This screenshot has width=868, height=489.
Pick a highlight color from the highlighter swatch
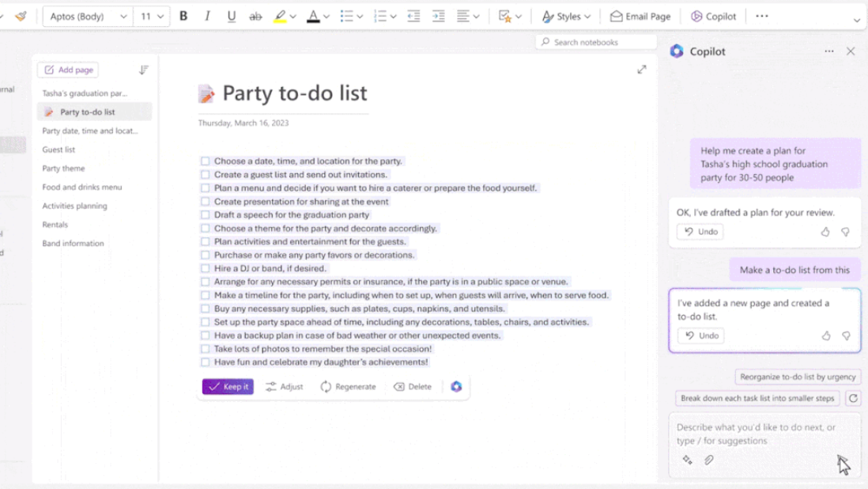281,15
